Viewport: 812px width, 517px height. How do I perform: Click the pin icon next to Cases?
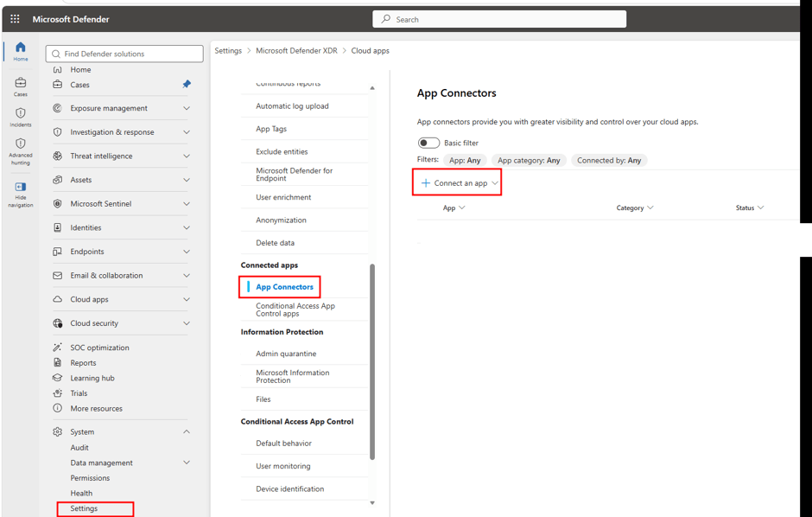[x=187, y=84]
